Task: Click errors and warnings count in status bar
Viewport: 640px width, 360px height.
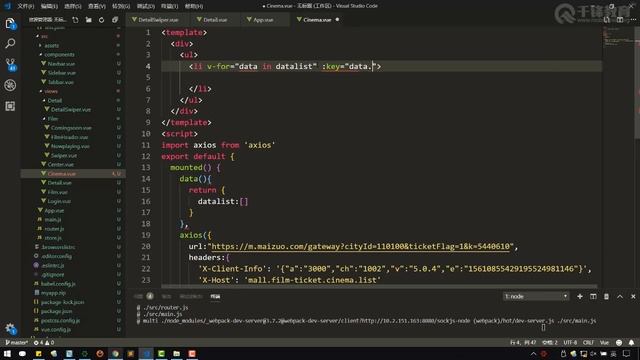Action: click(x=44, y=342)
